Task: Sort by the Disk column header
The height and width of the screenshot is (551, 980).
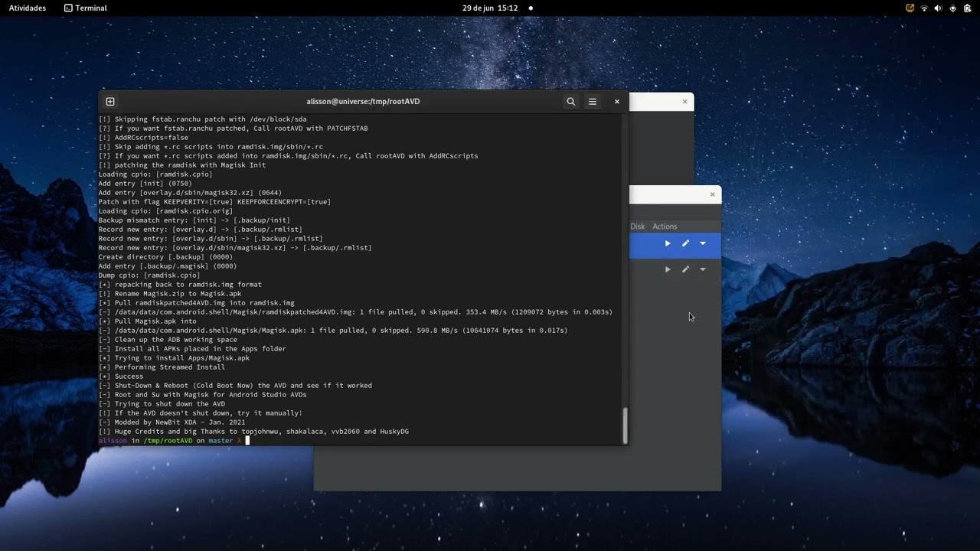Action: pyautogui.click(x=638, y=227)
